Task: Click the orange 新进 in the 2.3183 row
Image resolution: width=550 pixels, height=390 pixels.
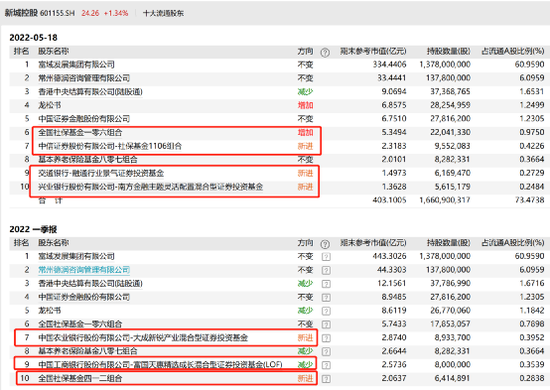Action: 305,146
